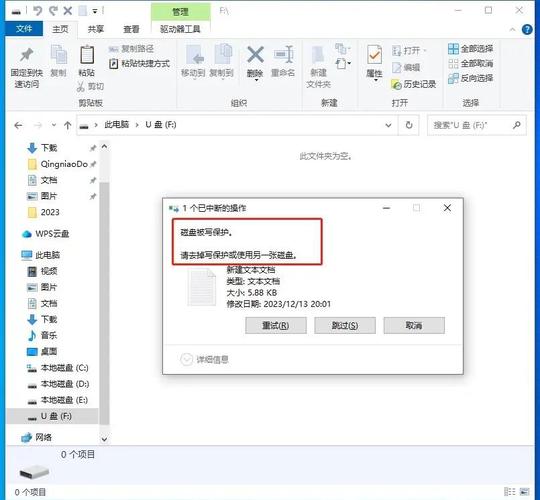Expand the address bar history dropdown
This screenshot has height=500, width=540.
[388, 125]
